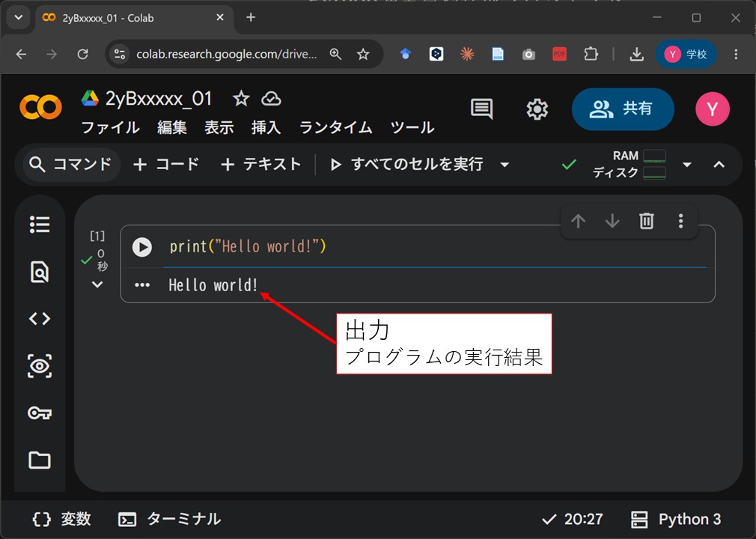The width and height of the screenshot is (756, 539).
Task: Open the orange starburst extension icon
Action: 467,54
